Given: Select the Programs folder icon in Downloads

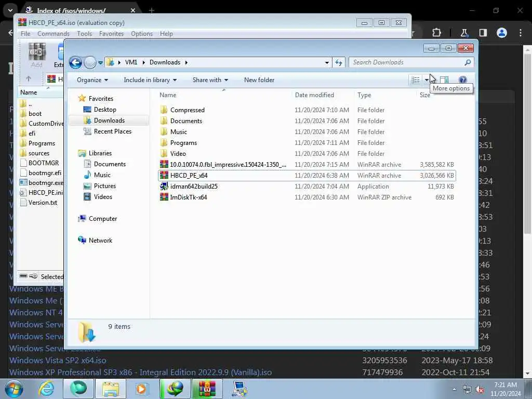Looking at the screenshot, I should coord(164,143).
